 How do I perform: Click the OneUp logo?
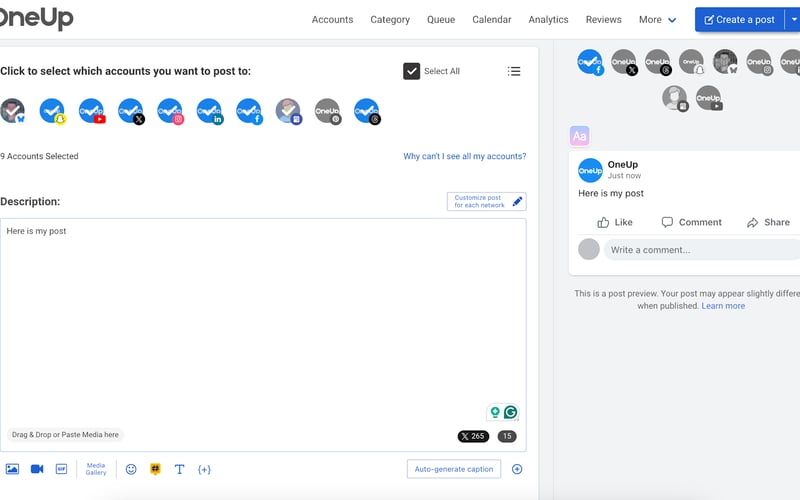[x=36, y=18]
